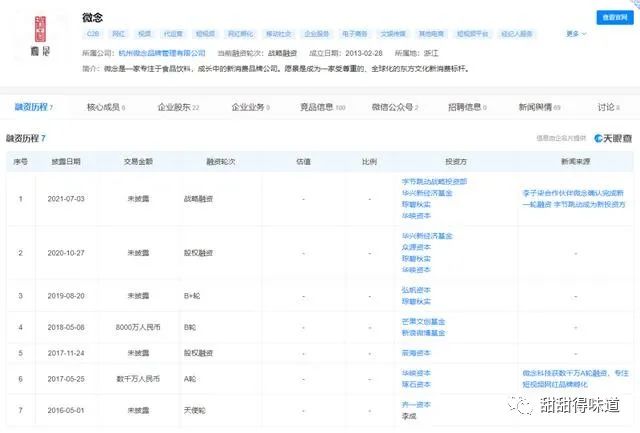Click the date 2016-05-01
Screen dimensions: 640x433
[x=66, y=410]
